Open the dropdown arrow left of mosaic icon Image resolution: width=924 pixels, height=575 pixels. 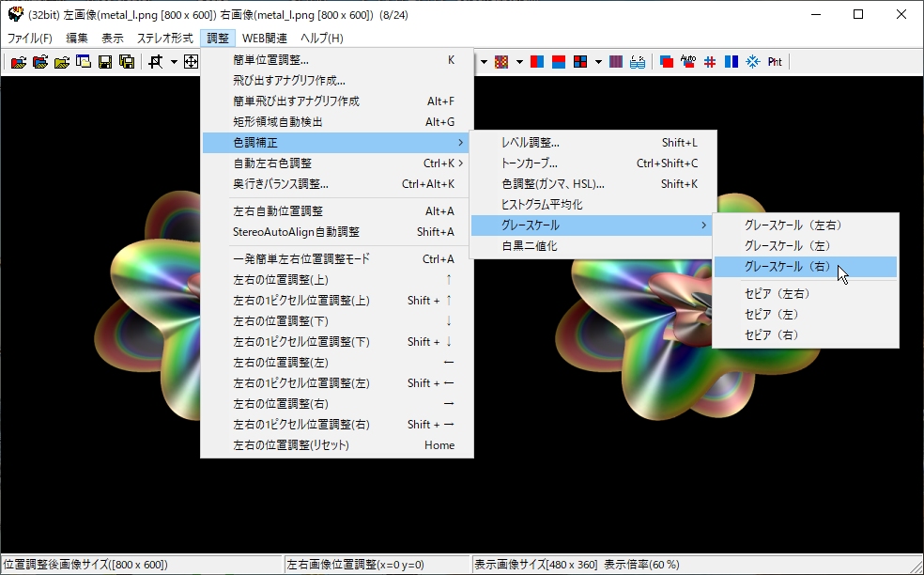click(x=484, y=62)
